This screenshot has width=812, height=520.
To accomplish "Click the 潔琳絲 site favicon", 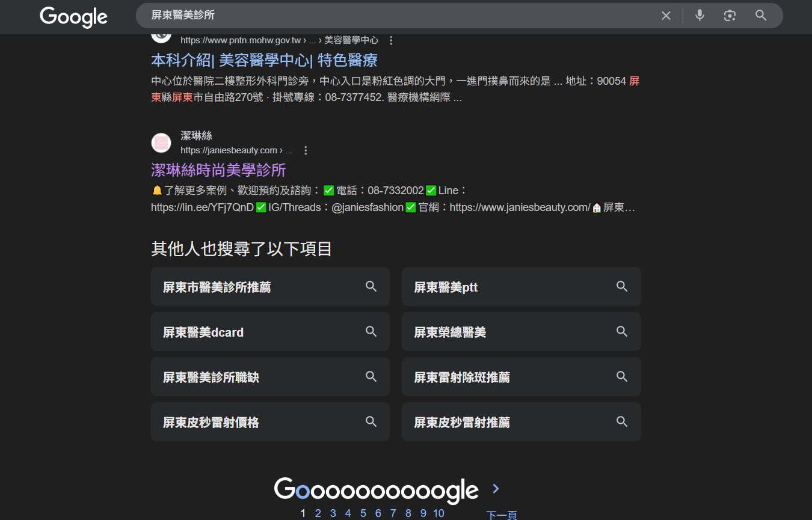I will pyautogui.click(x=161, y=143).
